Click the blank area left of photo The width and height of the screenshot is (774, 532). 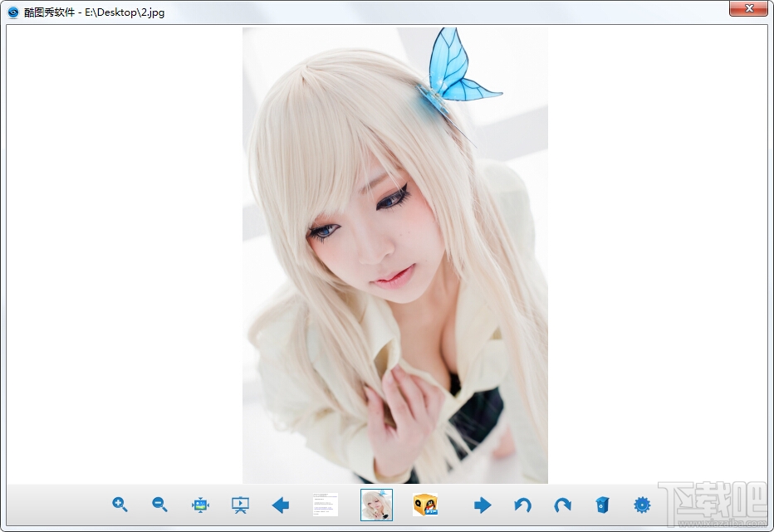tap(125, 255)
